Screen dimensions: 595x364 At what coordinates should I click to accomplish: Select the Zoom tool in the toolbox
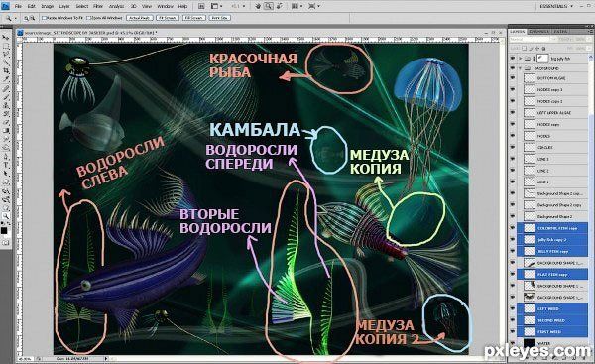[5, 216]
